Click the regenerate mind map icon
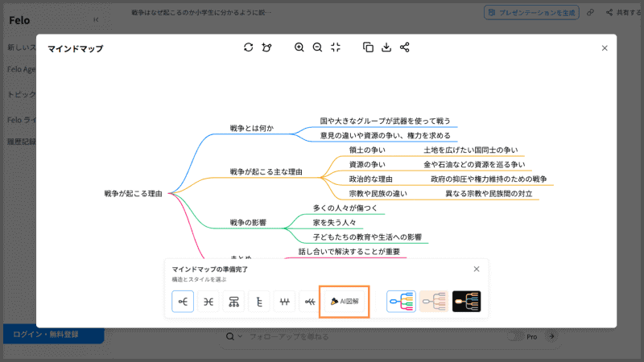 (x=248, y=47)
